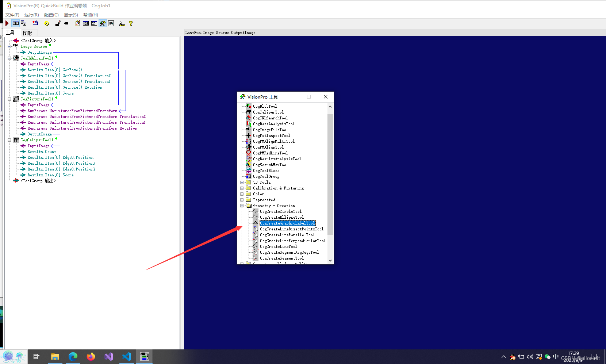
Task: Launch Visual Studio Code from the taskbar
Action: [x=127, y=357]
